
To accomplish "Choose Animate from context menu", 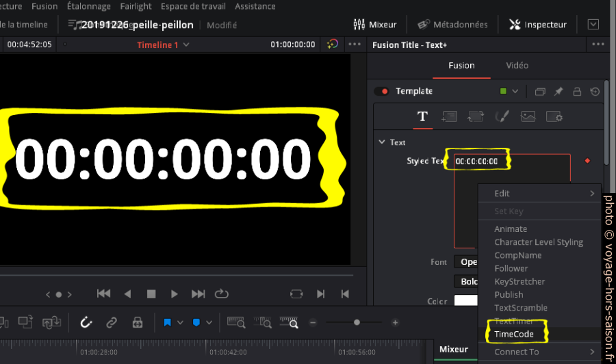I will [x=511, y=229].
